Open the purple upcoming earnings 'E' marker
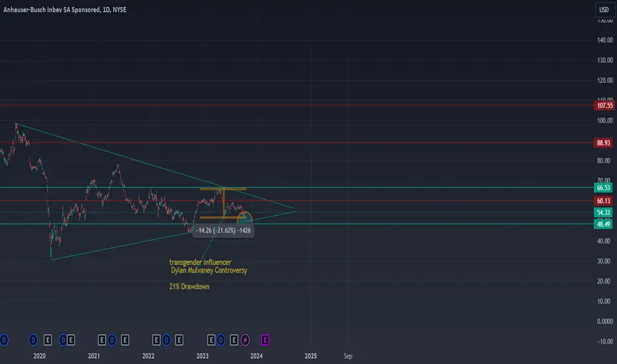Image resolution: width=617 pixels, height=364 pixels. [x=265, y=340]
